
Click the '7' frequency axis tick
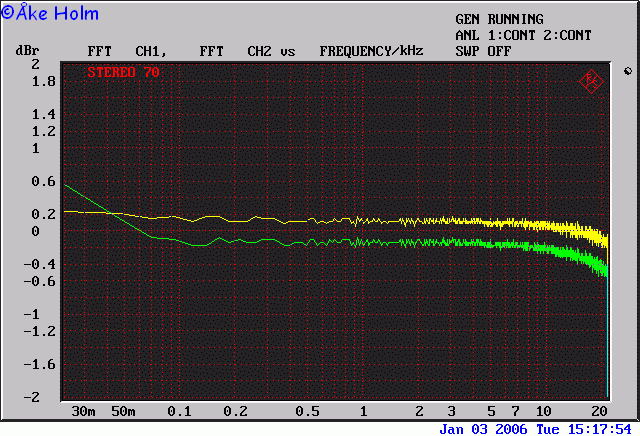coord(516,411)
